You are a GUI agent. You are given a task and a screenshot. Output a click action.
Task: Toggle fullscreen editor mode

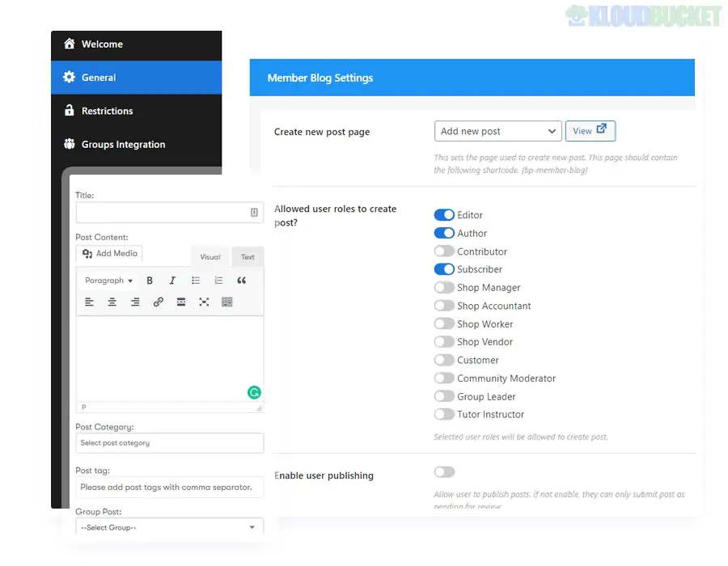click(x=205, y=302)
